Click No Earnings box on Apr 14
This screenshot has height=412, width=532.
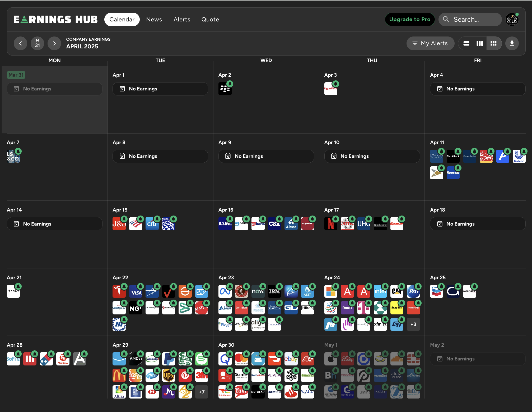(x=54, y=224)
